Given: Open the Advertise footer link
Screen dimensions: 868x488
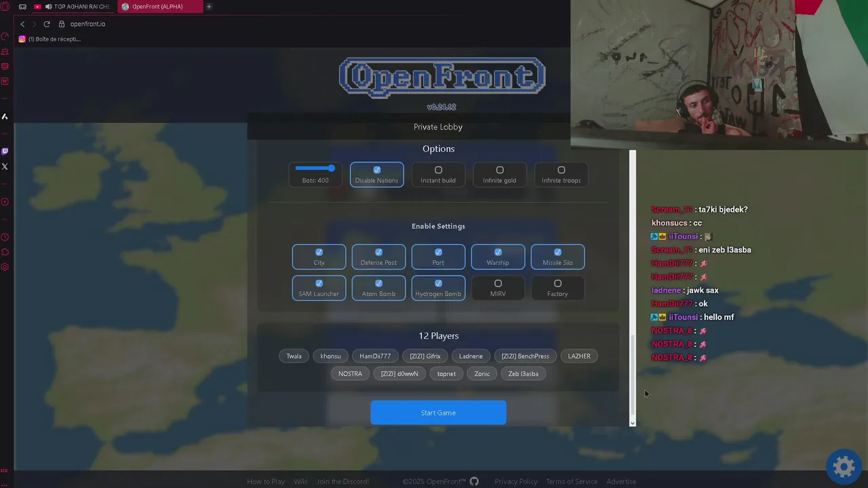Looking at the screenshot, I should [621, 482].
